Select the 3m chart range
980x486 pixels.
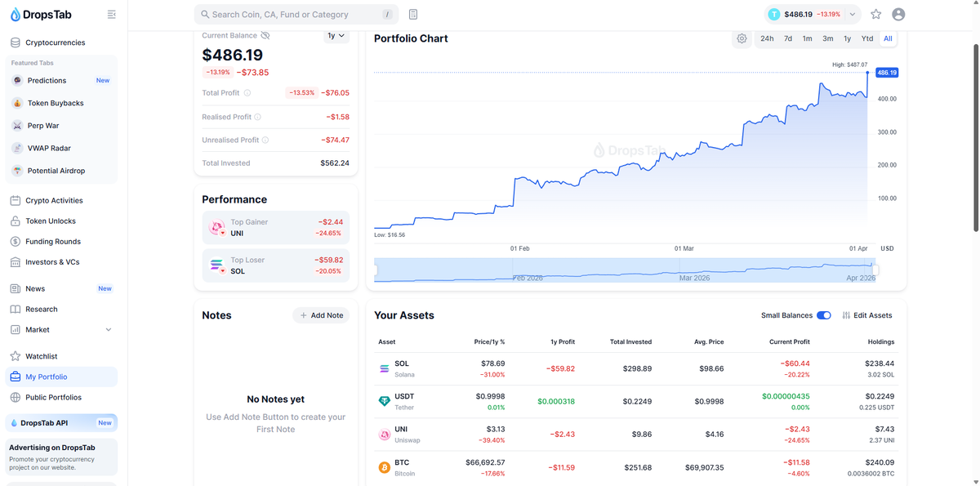tap(828, 38)
